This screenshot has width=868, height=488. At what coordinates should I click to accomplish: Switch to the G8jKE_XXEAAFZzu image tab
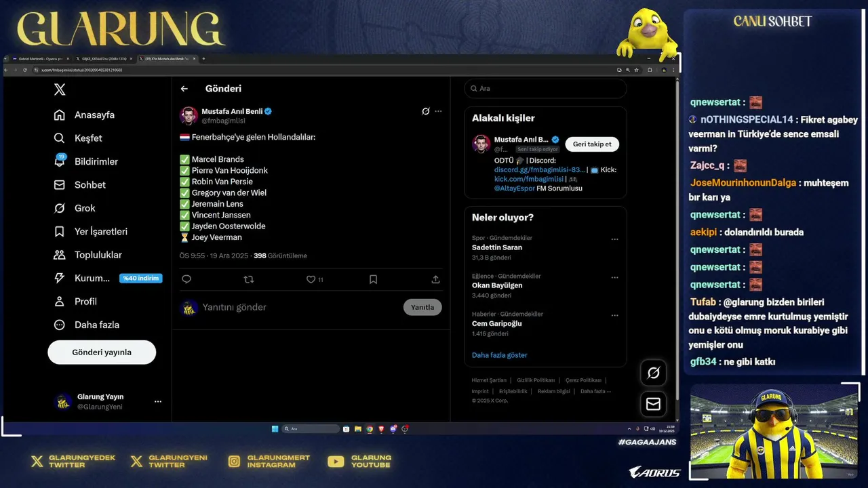[103, 59]
